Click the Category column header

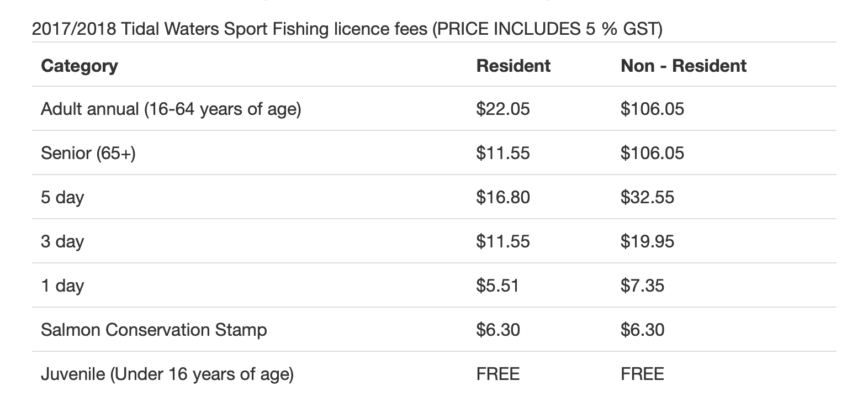[80, 66]
